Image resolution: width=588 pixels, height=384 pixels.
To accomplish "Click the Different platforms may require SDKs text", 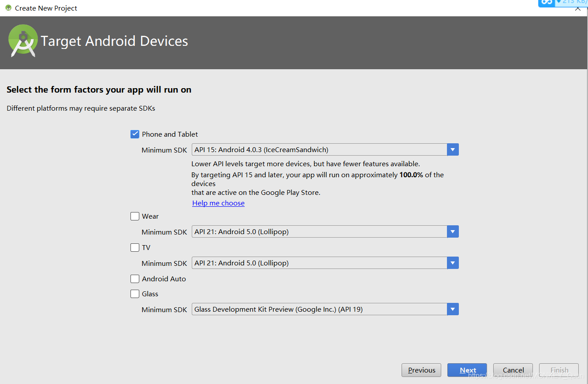I will pos(81,108).
